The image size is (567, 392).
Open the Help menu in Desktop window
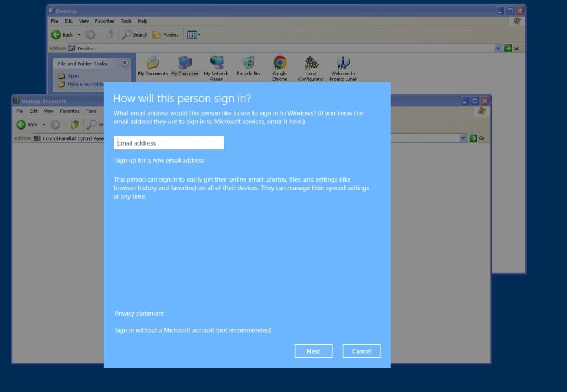pyautogui.click(x=142, y=21)
